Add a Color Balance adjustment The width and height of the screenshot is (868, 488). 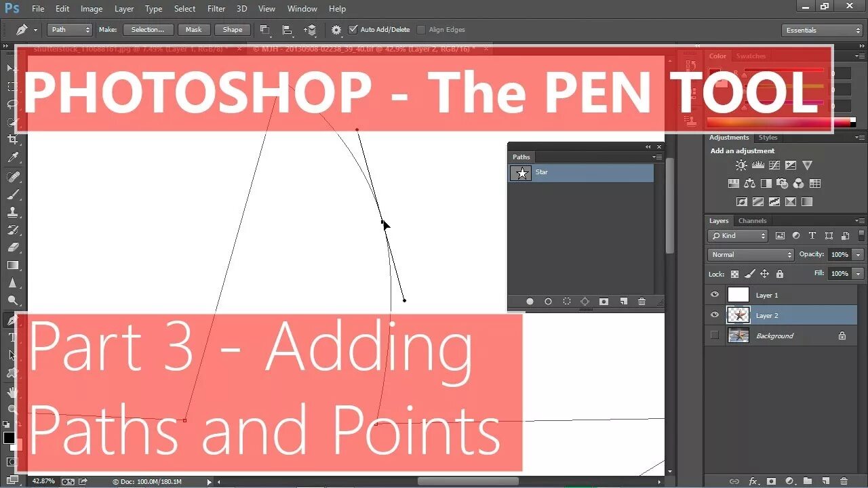pyautogui.click(x=749, y=183)
